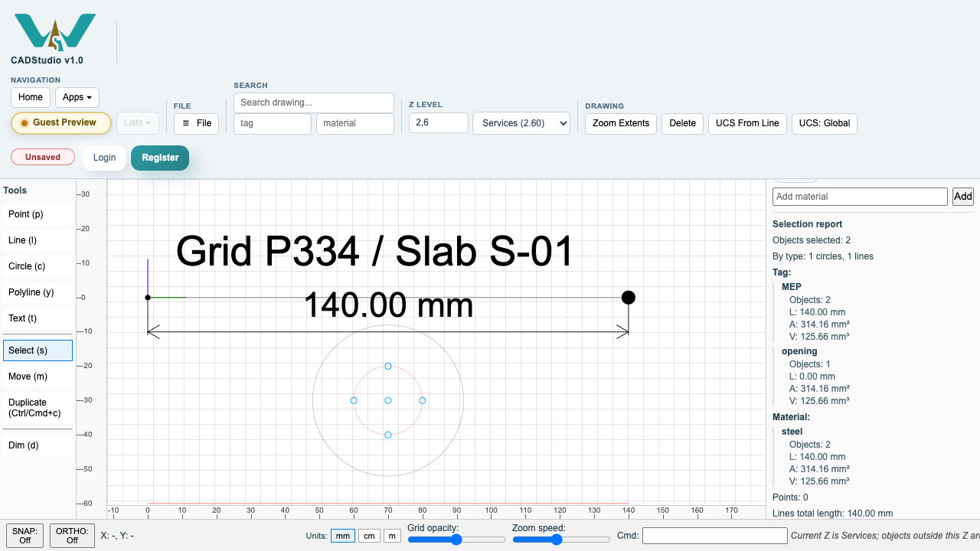Click the 'MEP' tag heading
Image resolution: width=980 pixels, height=551 pixels.
[x=792, y=287]
